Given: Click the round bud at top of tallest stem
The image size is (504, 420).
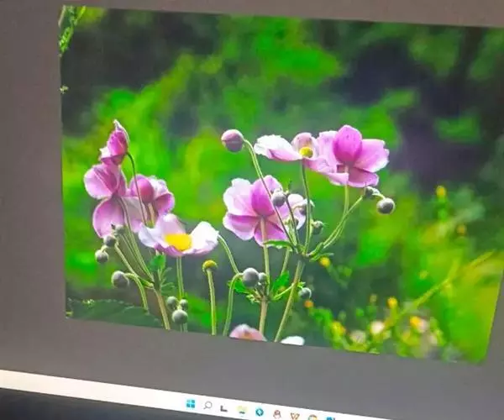Looking at the screenshot, I should (233, 140).
